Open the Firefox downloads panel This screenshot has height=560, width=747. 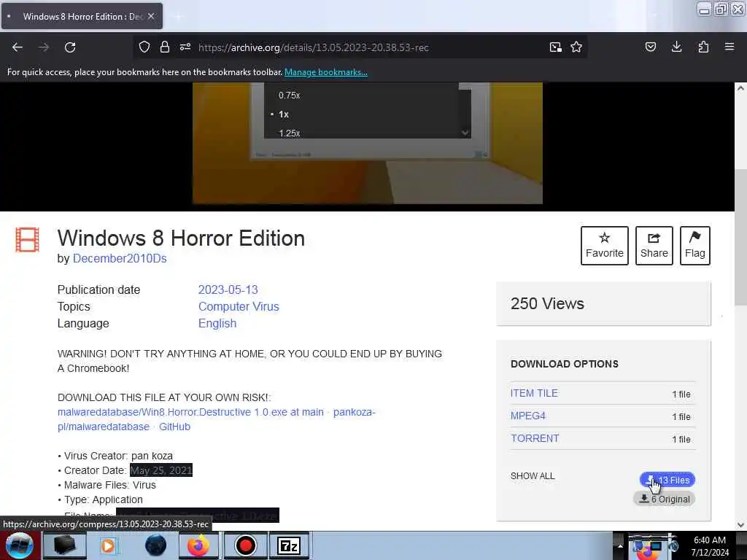pos(676,47)
